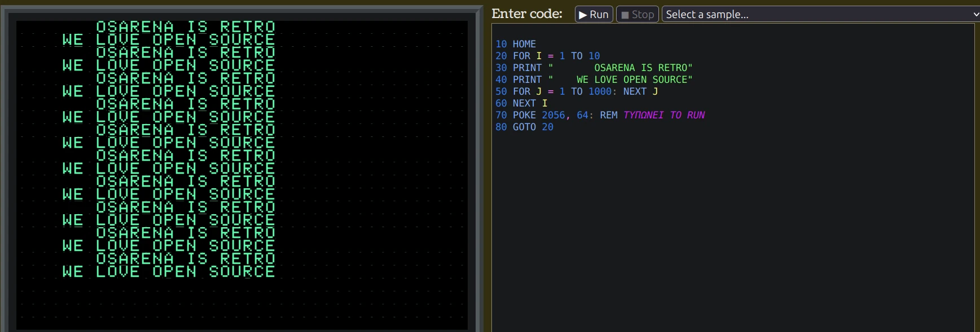980x332 pixels.
Task: Click GOTO 20 on line 80
Action: tap(533, 127)
